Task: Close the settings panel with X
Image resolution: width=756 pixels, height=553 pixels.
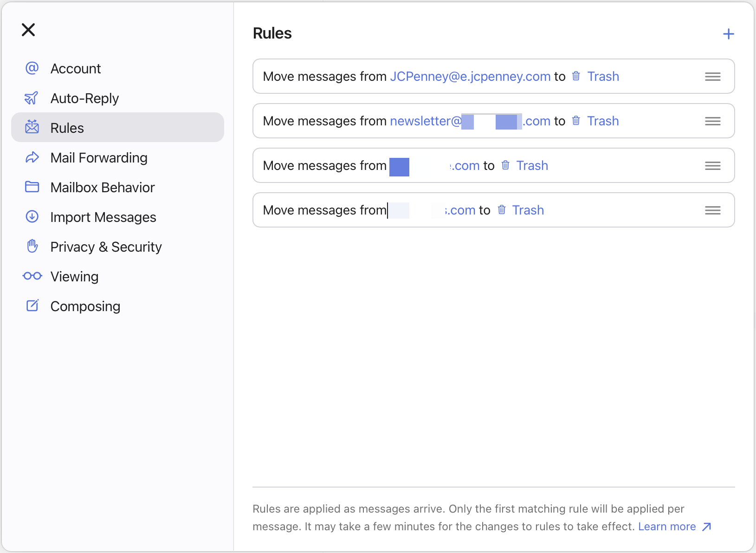Action: 28,30
